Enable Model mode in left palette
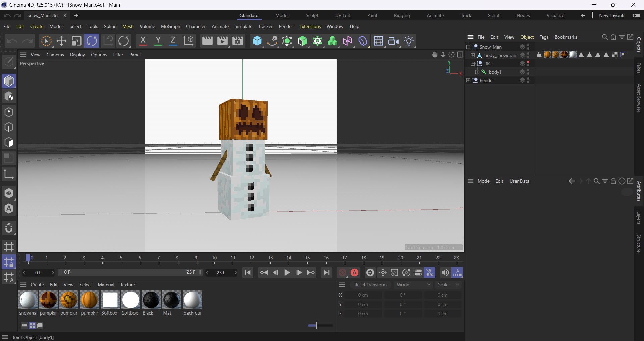644x341 pixels. (9, 81)
